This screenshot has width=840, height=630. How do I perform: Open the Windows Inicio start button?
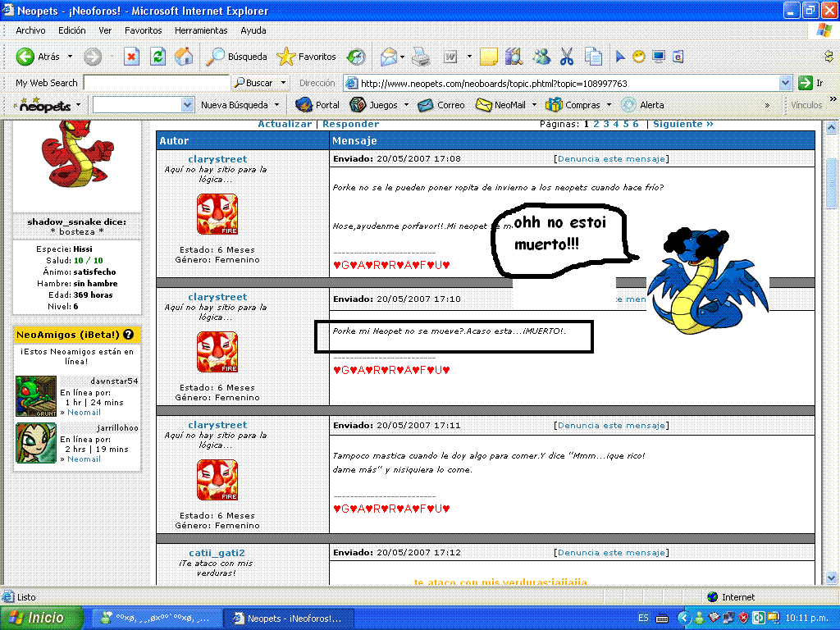click(43, 619)
